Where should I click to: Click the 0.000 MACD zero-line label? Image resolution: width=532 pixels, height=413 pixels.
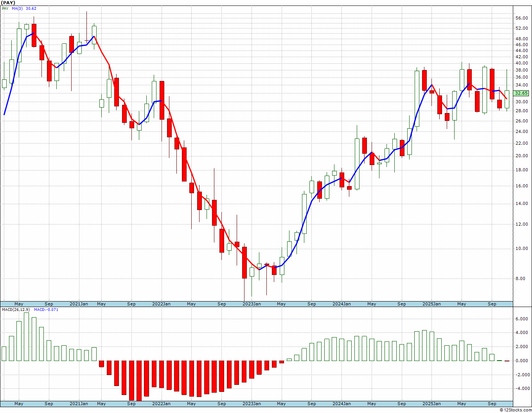coord(522,361)
